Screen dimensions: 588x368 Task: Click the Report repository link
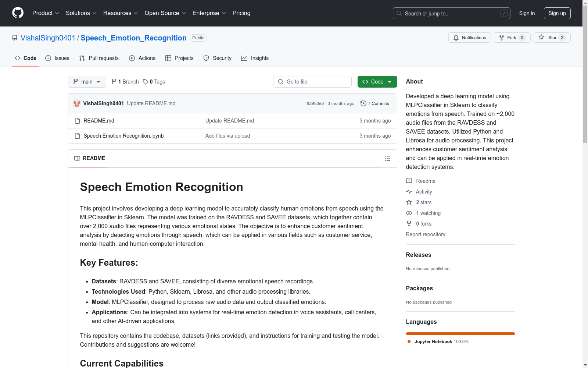[426, 234]
